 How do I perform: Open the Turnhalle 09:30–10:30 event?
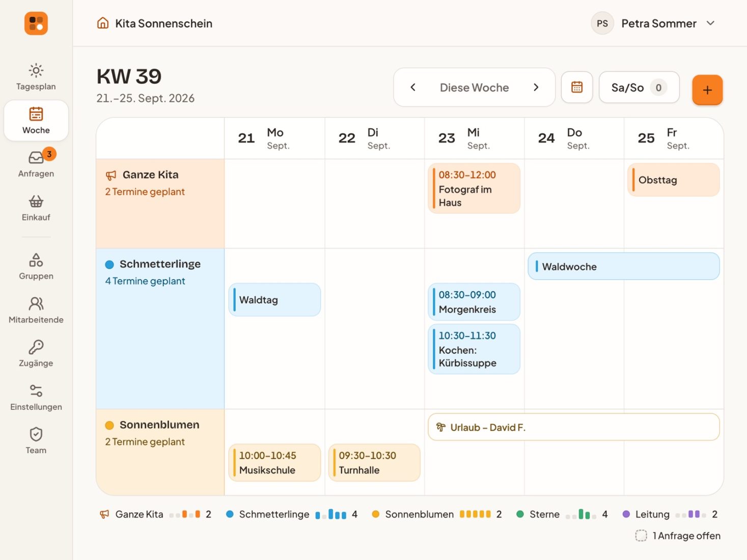pos(374,463)
